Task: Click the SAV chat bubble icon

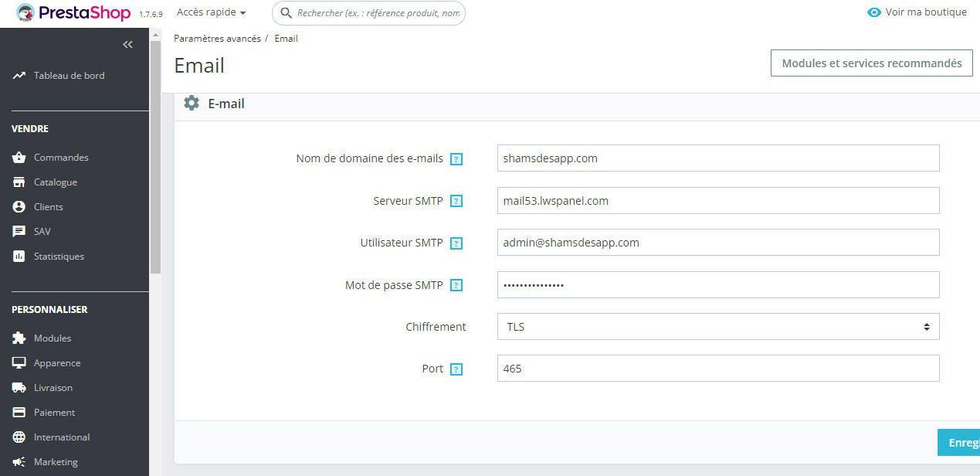Action: tap(19, 232)
